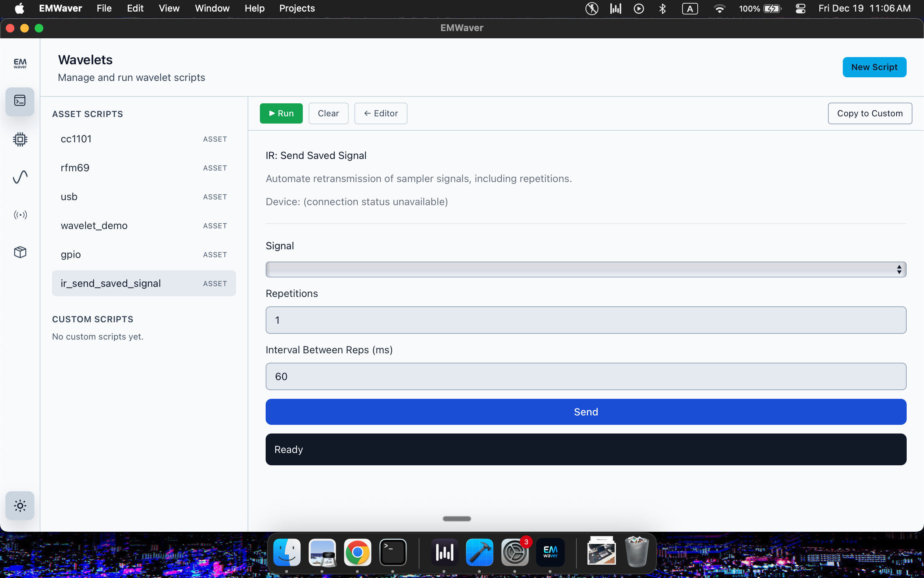Image resolution: width=924 pixels, height=578 pixels.
Task: Open Terminal from the Dock
Action: (393, 552)
